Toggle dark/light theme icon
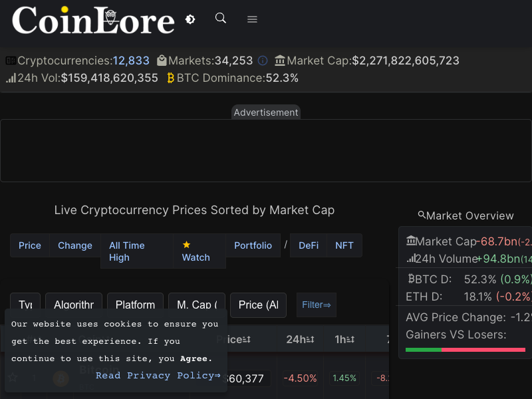Image resolution: width=532 pixels, height=399 pixels. click(190, 19)
